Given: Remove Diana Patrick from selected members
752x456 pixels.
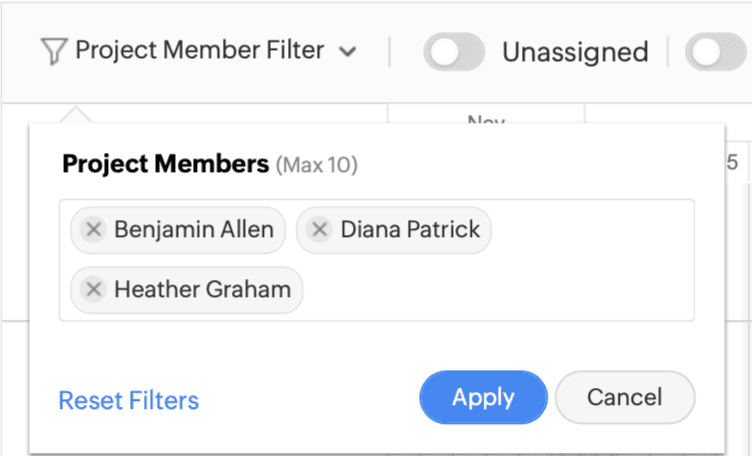Looking at the screenshot, I should tap(319, 230).
